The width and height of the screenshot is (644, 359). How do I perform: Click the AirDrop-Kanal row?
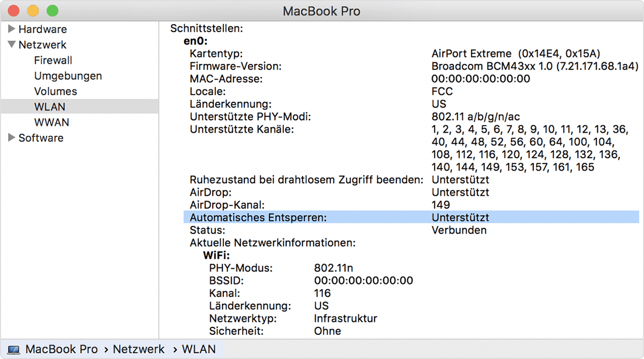(227, 205)
